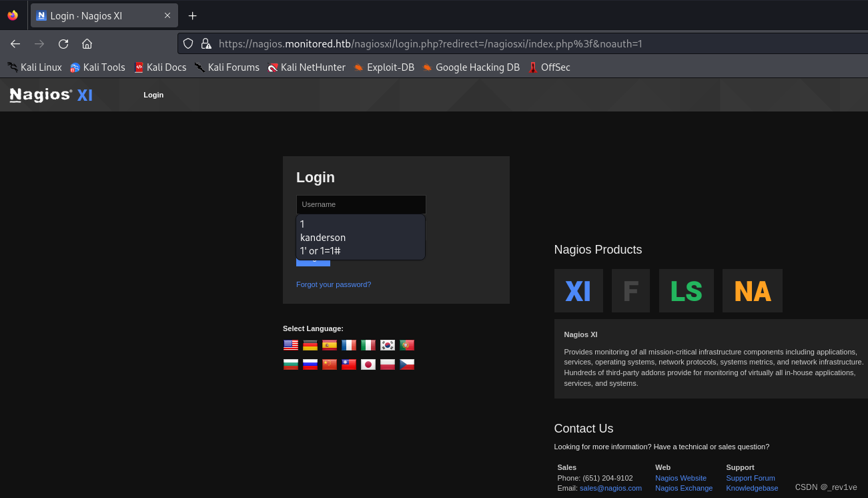
Task: Choose autocomplete suggestion "1"
Action: (x=360, y=224)
